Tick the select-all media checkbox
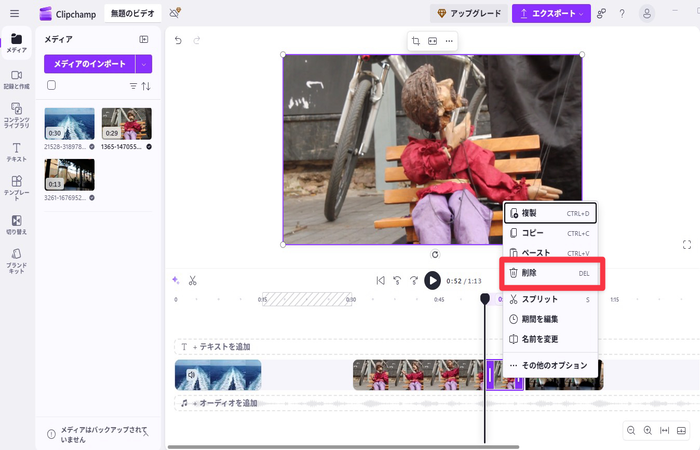700x450 pixels. pyautogui.click(x=51, y=86)
